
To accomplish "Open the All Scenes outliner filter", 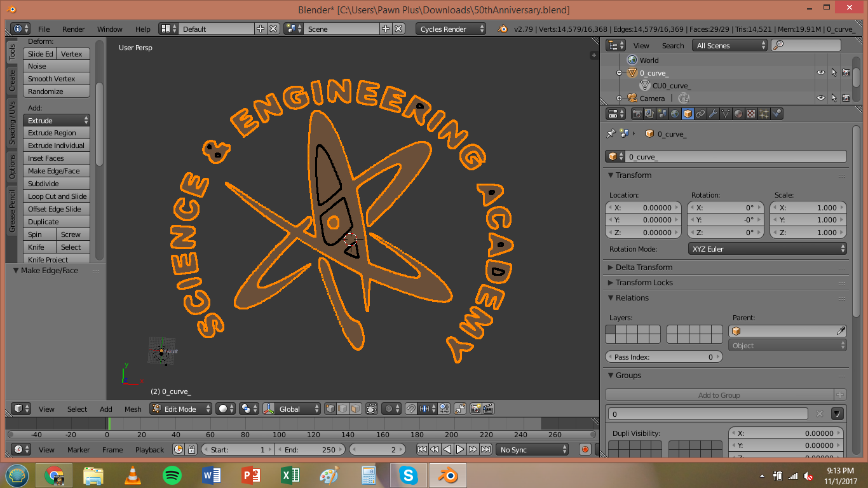I will 731,45.
